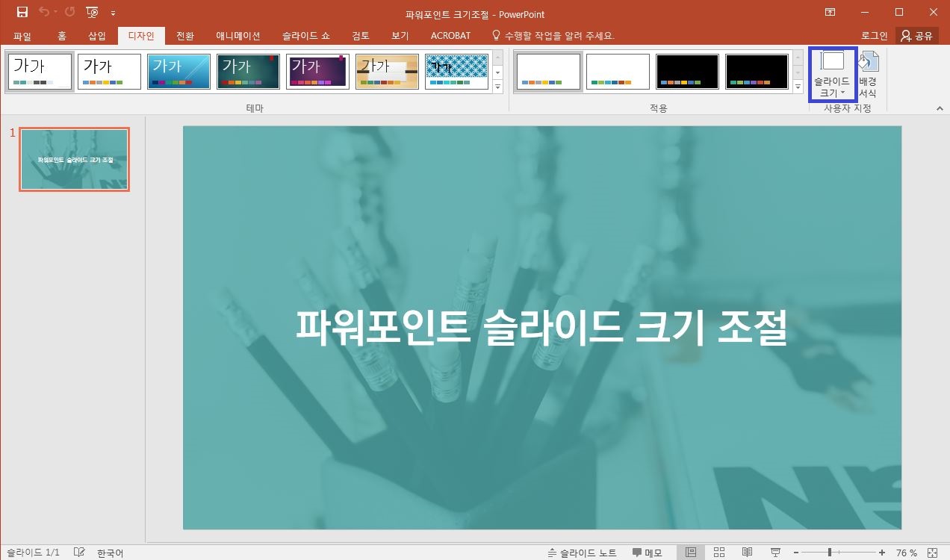
Task: Open the 슬라이드 크기 dropdown
Action: coord(832,75)
